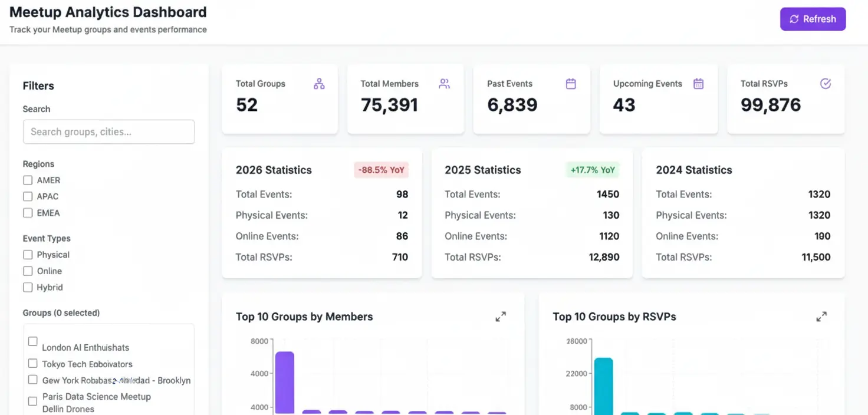Viewport: 868px width, 415px height.
Task: Click the 2026 Total Events value 98
Action: pyautogui.click(x=402, y=195)
